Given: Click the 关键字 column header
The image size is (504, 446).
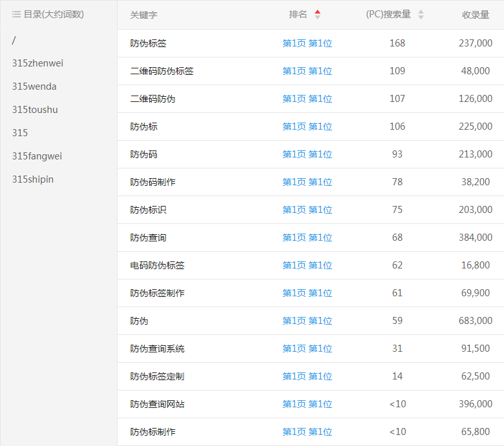Looking at the screenshot, I should point(143,15).
